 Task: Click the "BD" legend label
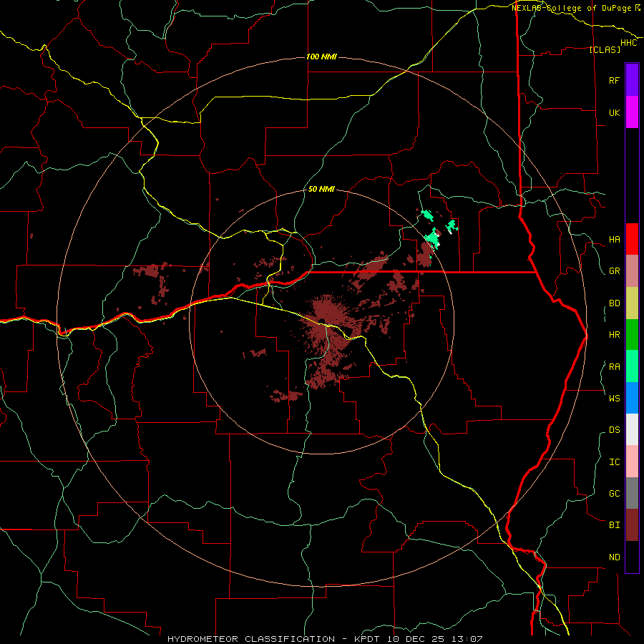coord(614,303)
